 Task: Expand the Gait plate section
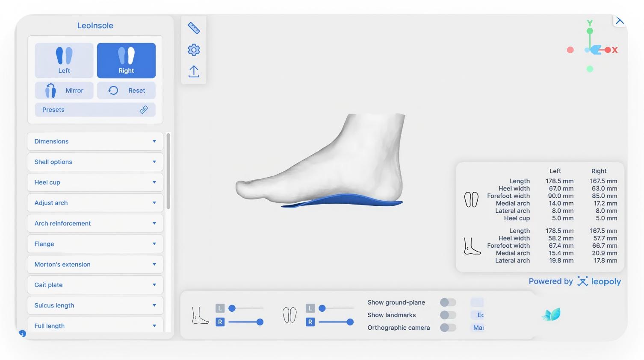pos(95,285)
